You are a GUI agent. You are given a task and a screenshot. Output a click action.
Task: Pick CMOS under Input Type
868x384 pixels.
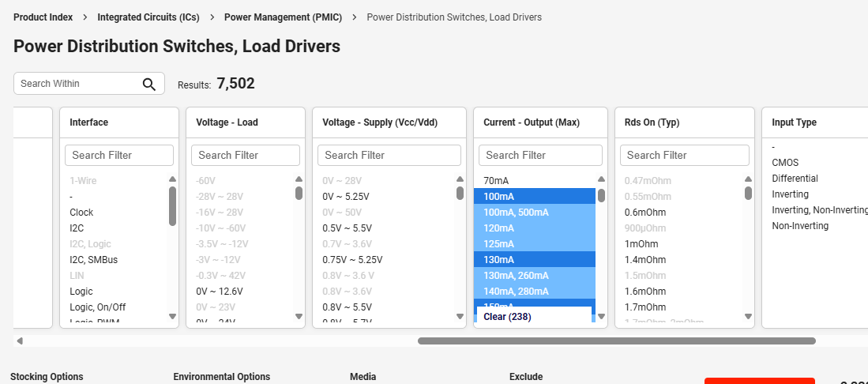pyautogui.click(x=785, y=163)
